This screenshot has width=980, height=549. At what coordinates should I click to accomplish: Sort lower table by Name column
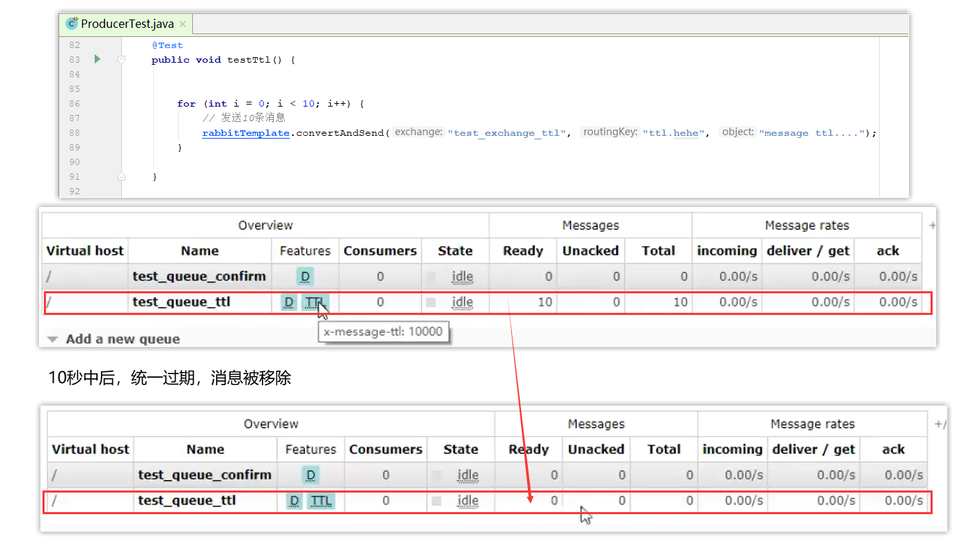205,449
